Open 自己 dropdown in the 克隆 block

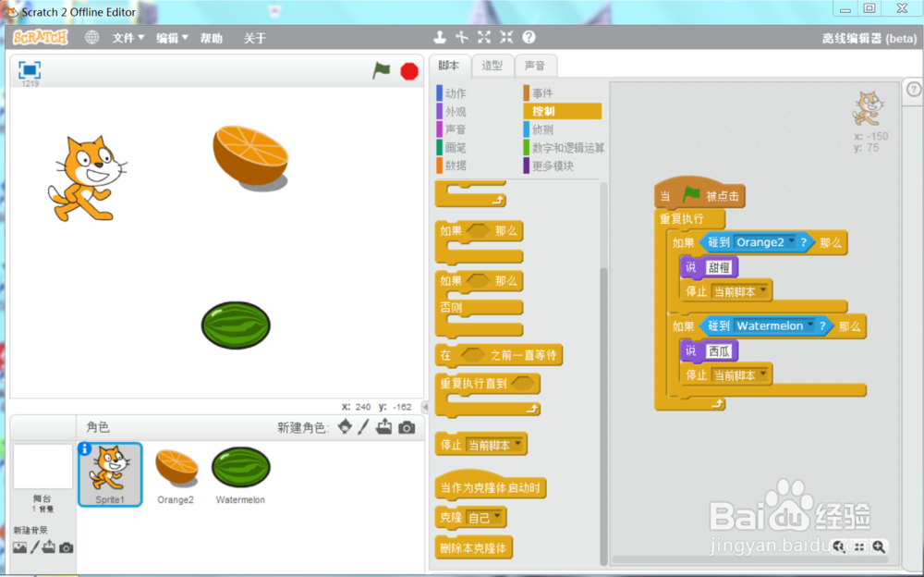tap(498, 517)
